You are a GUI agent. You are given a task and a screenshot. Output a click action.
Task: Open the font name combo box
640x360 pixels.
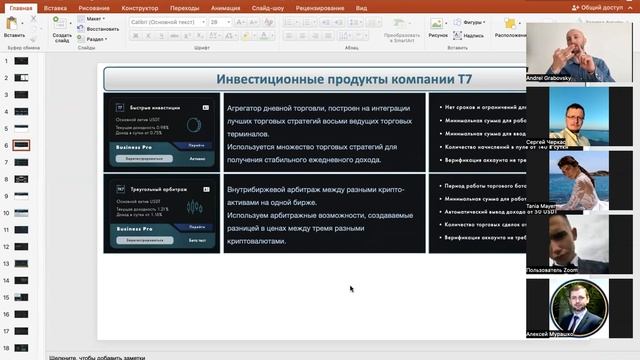pyautogui.click(x=167, y=22)
